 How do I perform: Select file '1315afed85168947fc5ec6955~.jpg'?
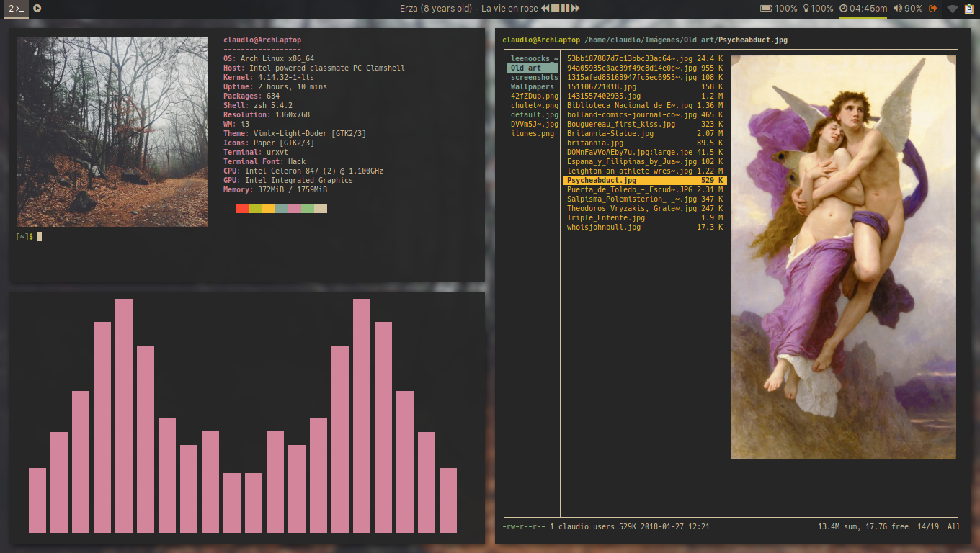[645, 77]
